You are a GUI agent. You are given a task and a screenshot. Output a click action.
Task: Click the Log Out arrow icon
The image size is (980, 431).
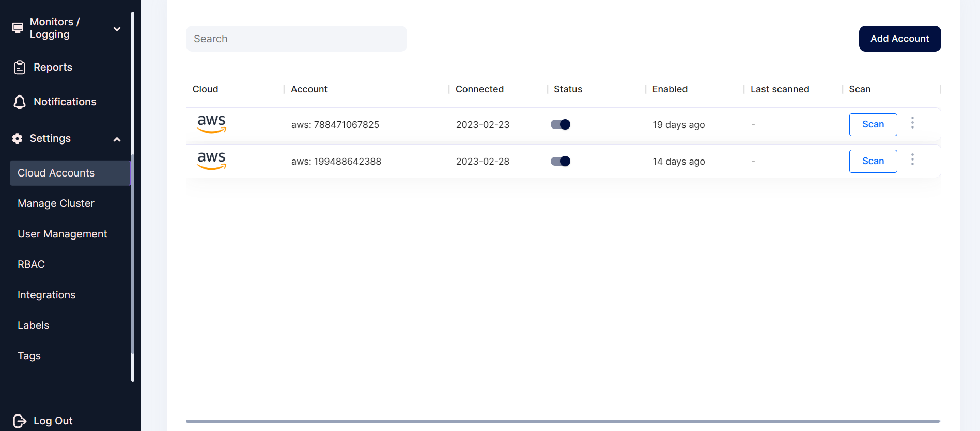tap(20, 421)
